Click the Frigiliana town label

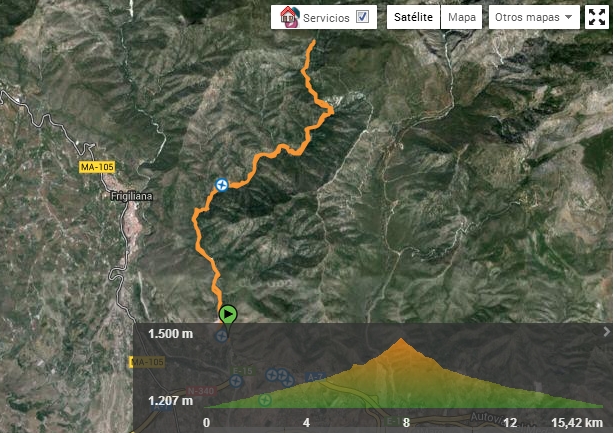(132, 196)
